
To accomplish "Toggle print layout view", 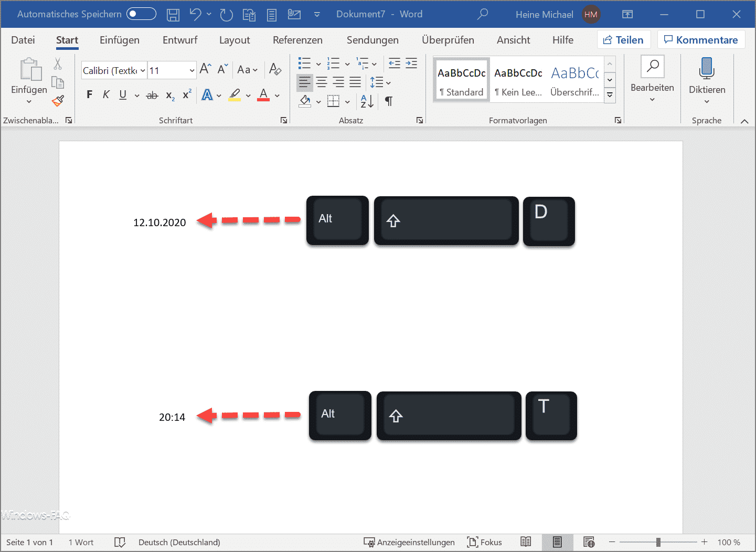I will (x=557, y=542).
